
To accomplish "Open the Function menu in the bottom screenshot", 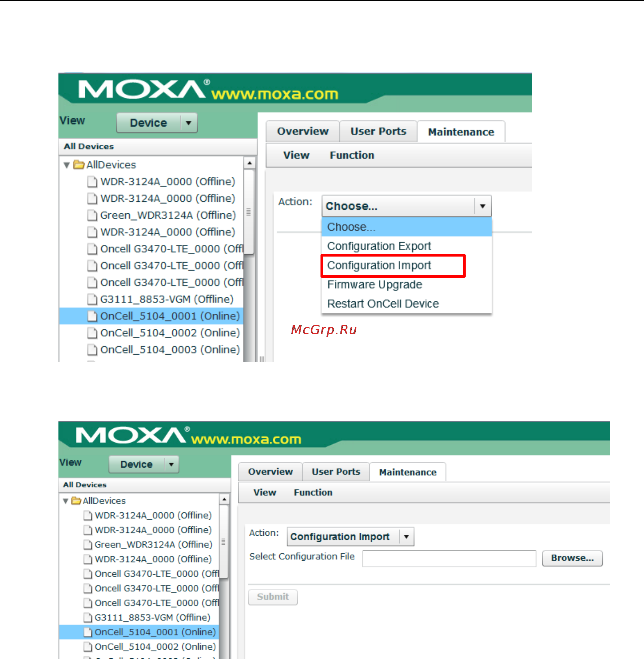I will 313,493.
